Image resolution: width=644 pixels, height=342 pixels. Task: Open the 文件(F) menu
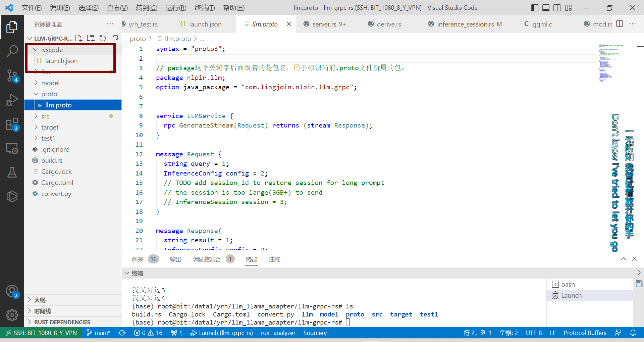point(32,8)
